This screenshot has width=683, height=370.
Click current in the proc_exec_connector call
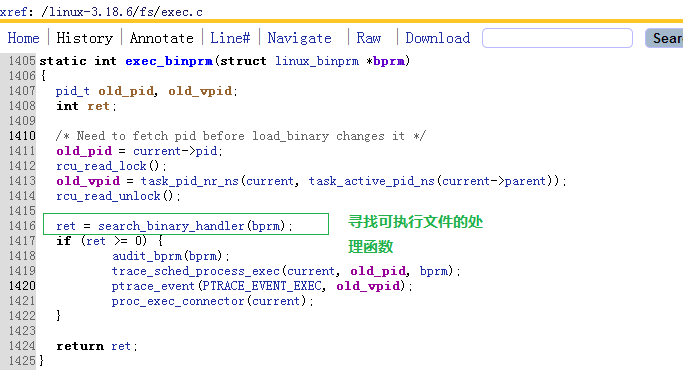(276, 301)
